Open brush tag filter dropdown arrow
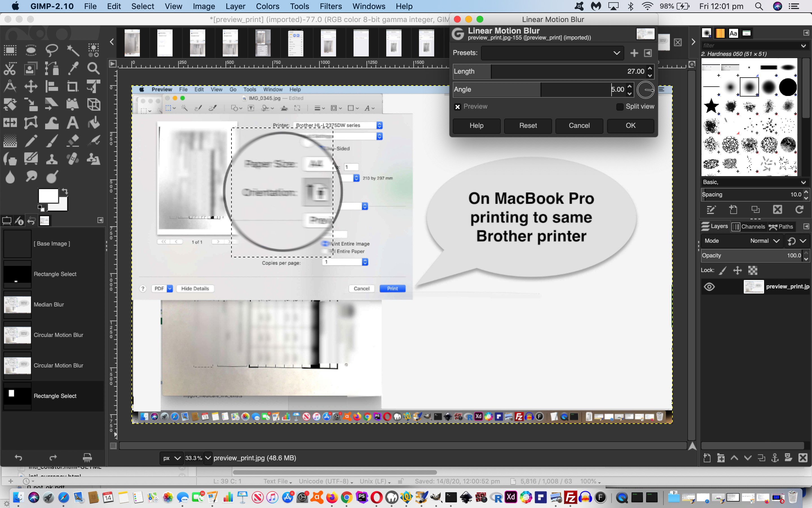The height and width of the screenshot is (508, 812). coord(803,46)
